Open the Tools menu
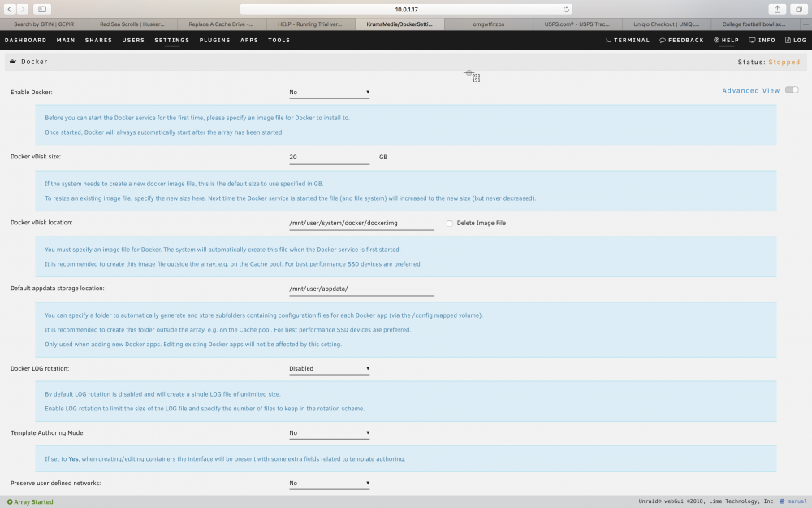 click(279, 40)
